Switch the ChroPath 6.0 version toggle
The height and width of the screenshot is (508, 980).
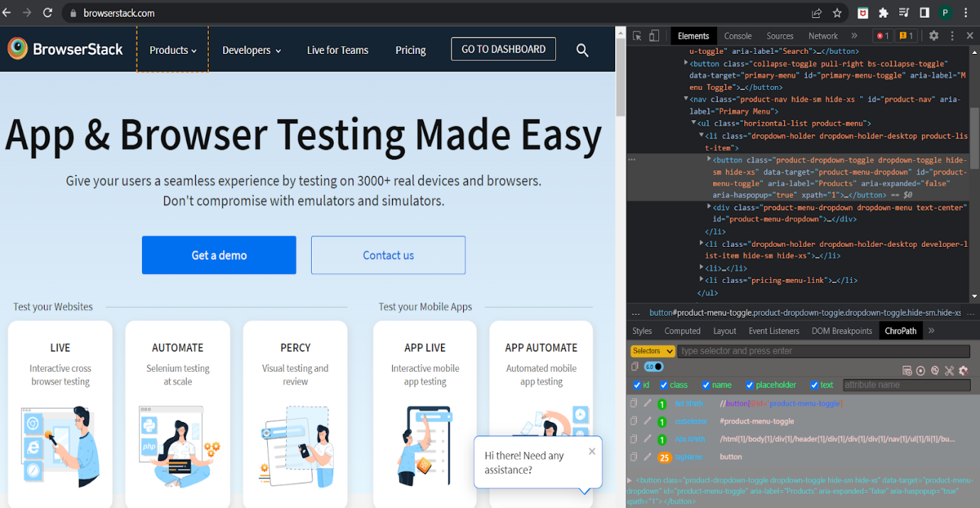click(x=653, y=367)
